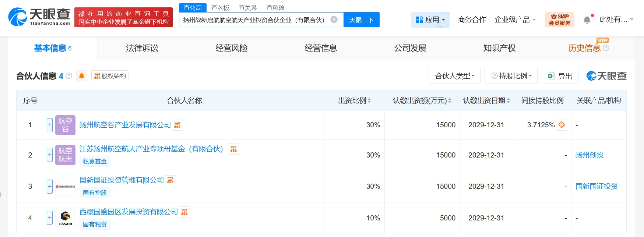Sort table by 出资比例 column
This screenshot has width=644, height=237.
(x=354, y=101)
